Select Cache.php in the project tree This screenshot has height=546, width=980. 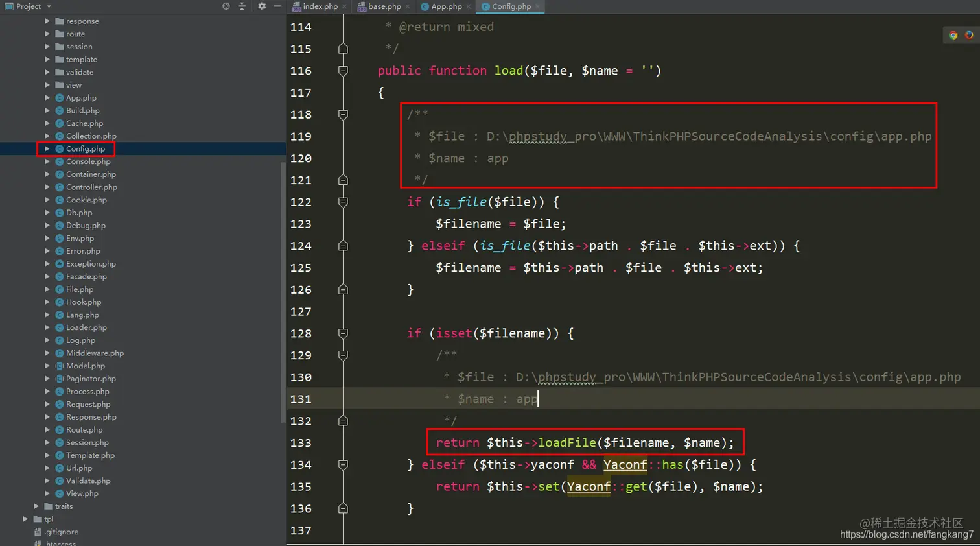tap(84, 123)
